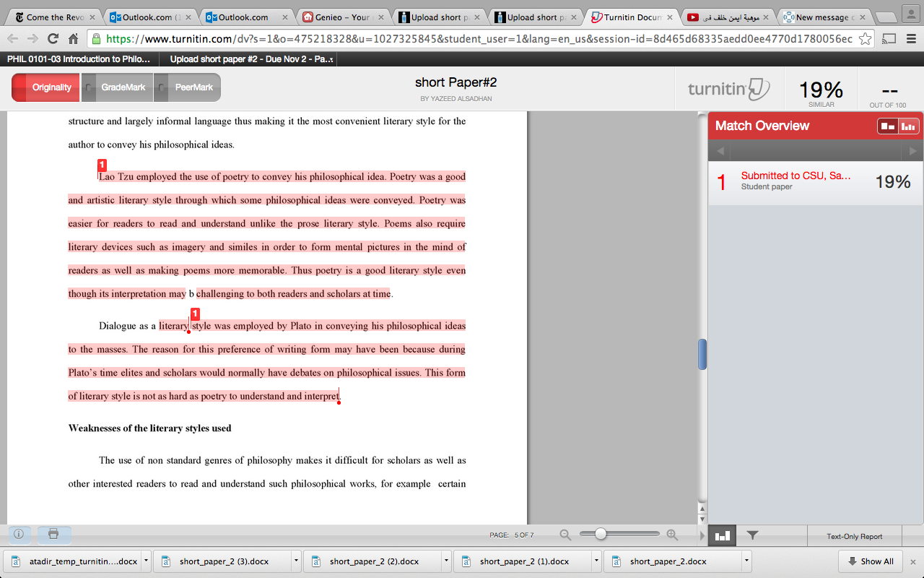This screenshot has width=924, height=578.
Task: Click the Match Overview panel title
Action: point(762,126)
